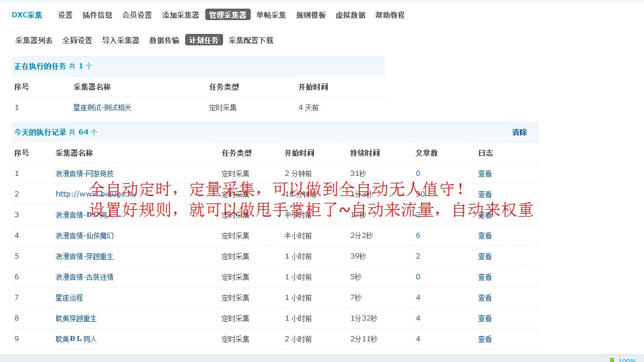The image size is (644, 362).
Task: Click 2分2秒 duration cell
Action: (362, 236)
